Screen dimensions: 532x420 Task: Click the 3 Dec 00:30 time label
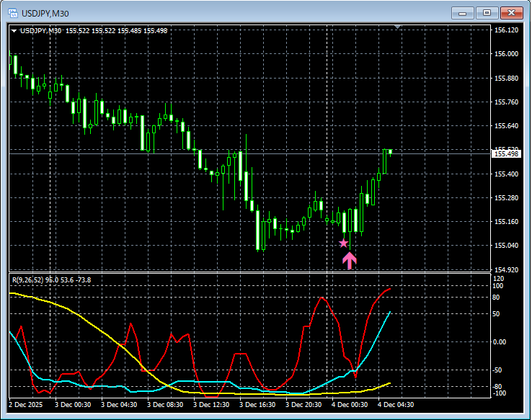point(73,405)
